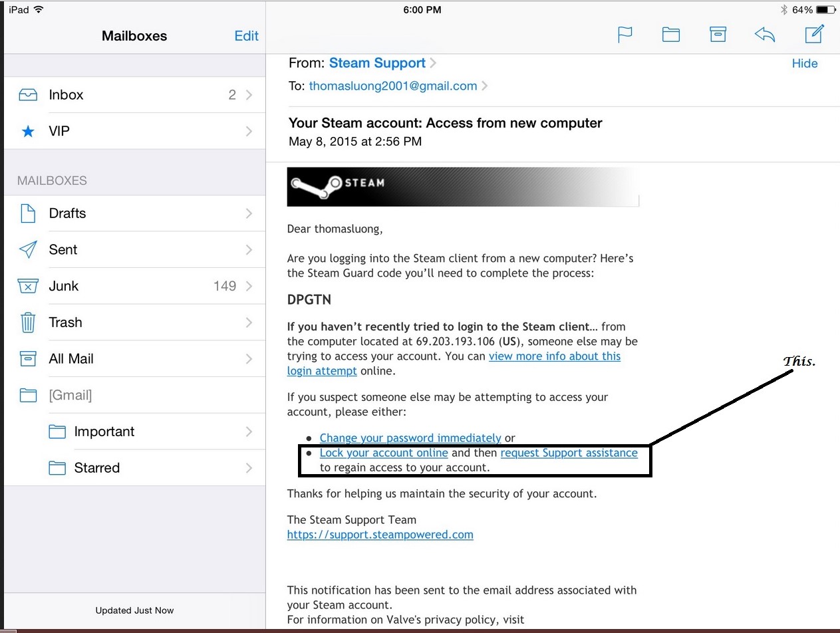Open the Lock your account online link
The width and height of the screenshot is (840, 633).
(384, 453)
